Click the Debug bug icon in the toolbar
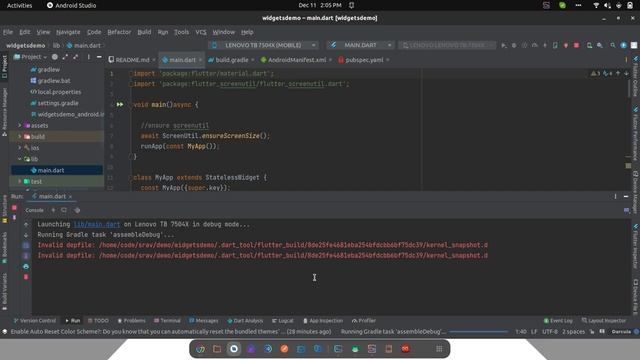The height and width of the screenshot is (360, 640). 514,45
